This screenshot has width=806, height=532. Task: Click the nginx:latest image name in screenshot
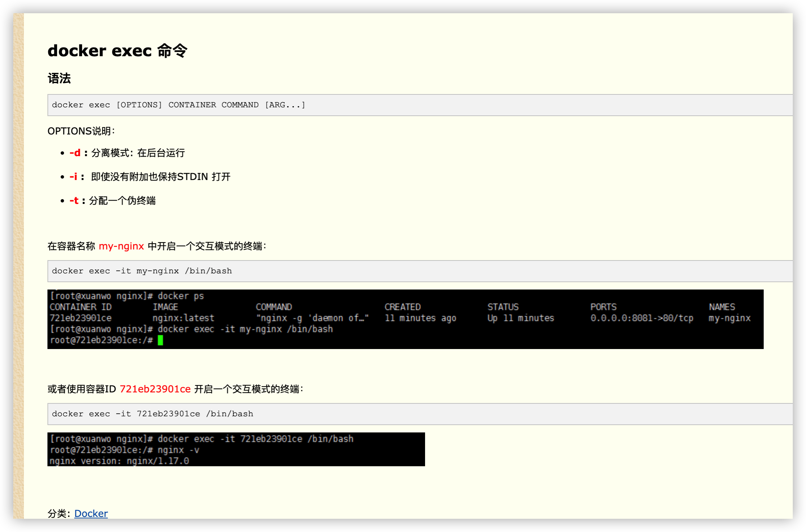pos(184,318)
